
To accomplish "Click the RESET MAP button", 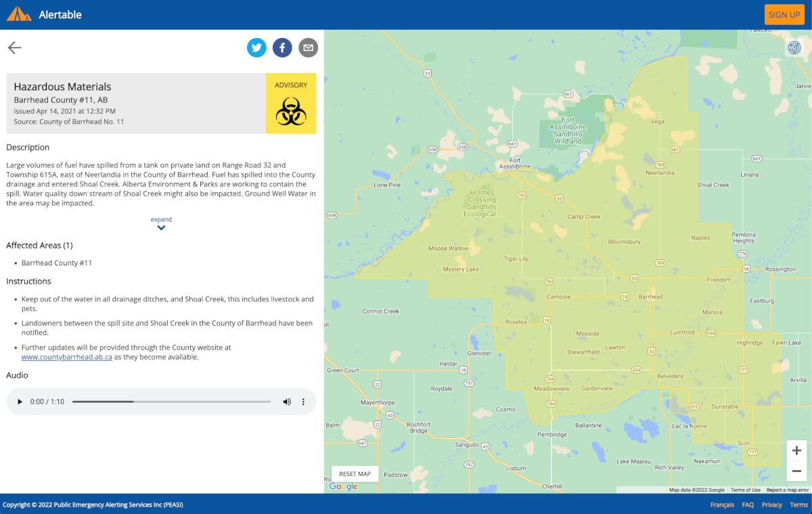I will 354,473.
